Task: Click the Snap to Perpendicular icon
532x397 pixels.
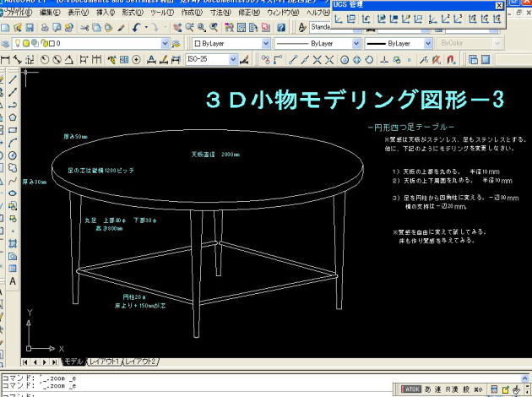Action: coord(384,60)
